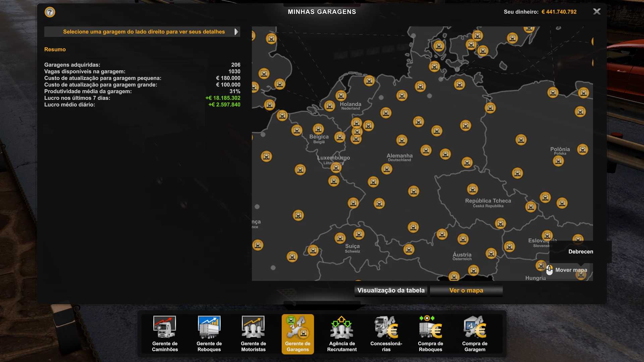This screenshot has width=644, height=362.
Task: Select garage marker above República Tcheca label
Action: (x=472, y=189)
